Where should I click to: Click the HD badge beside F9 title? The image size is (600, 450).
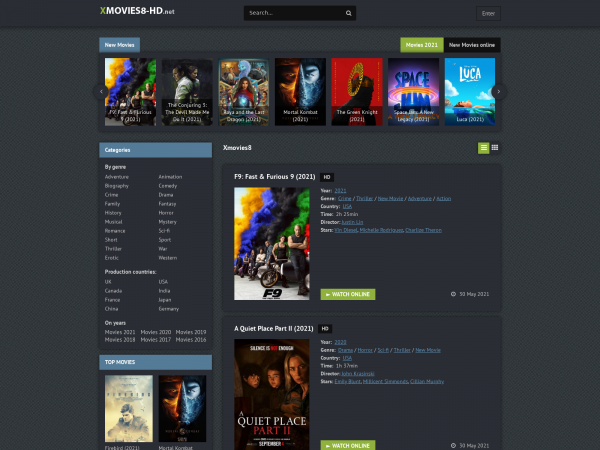[x=326, y=177]
